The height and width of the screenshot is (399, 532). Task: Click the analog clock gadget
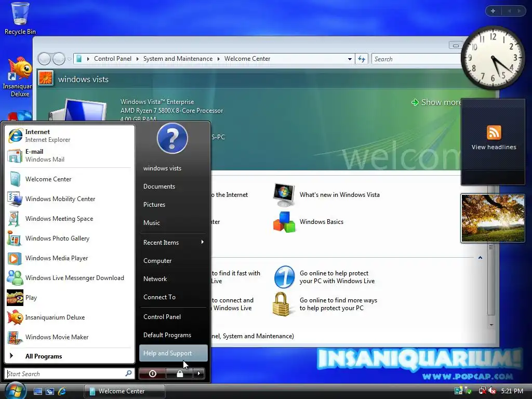tap(493, 58)
